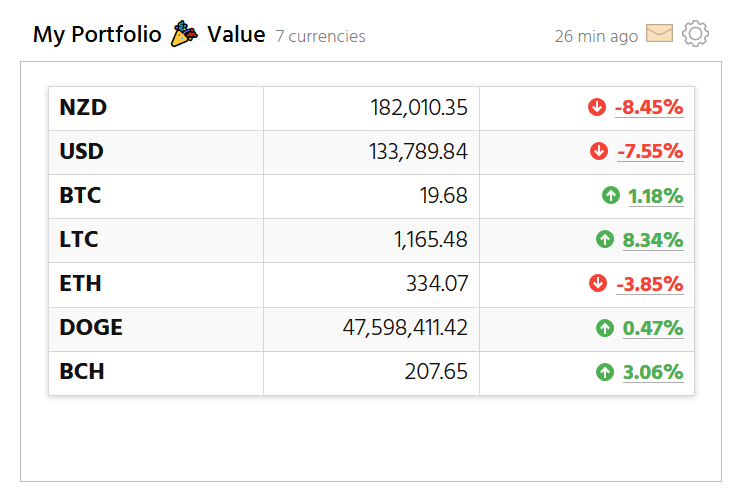742x502 pixels.
Task: Click the green up arrow for BCH
Action: tap(605, 371)
